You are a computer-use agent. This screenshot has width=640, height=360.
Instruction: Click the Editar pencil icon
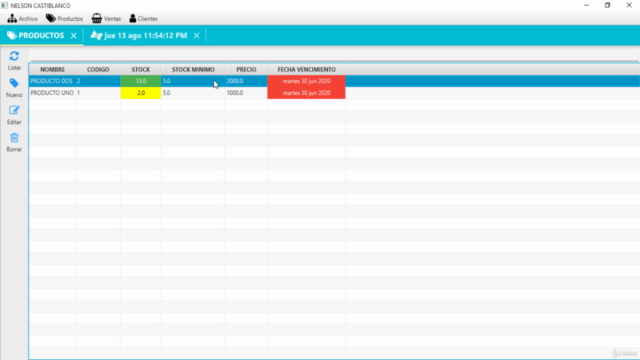point(14,110)
